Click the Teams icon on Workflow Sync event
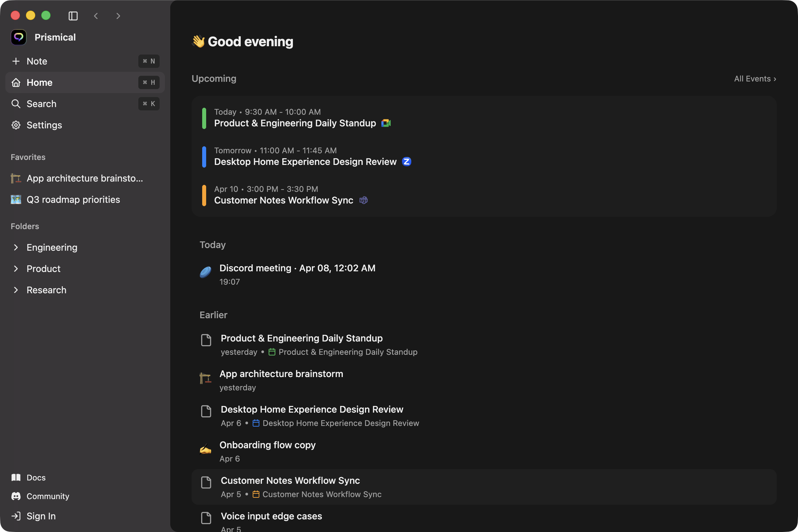The height and width of the screenshot is (532, 798). pyautogui.click(x=363, y=200)
